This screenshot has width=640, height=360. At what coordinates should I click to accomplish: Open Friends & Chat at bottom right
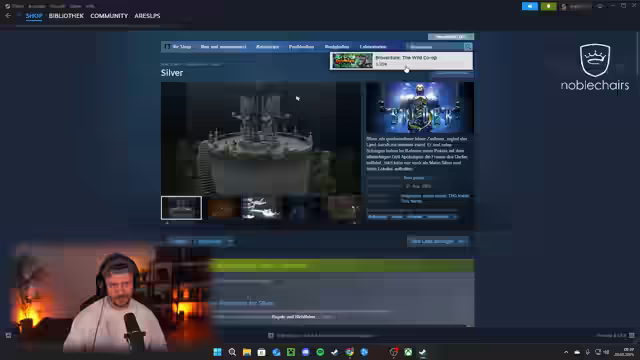616,336
